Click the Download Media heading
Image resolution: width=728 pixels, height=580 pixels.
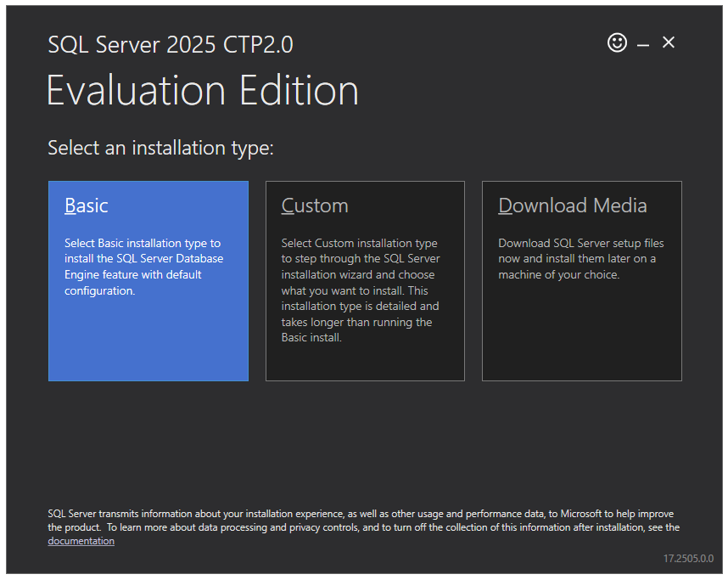pos(572,205)
